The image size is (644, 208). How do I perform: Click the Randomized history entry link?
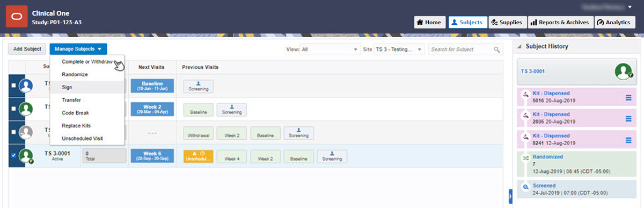click(547, 157)
